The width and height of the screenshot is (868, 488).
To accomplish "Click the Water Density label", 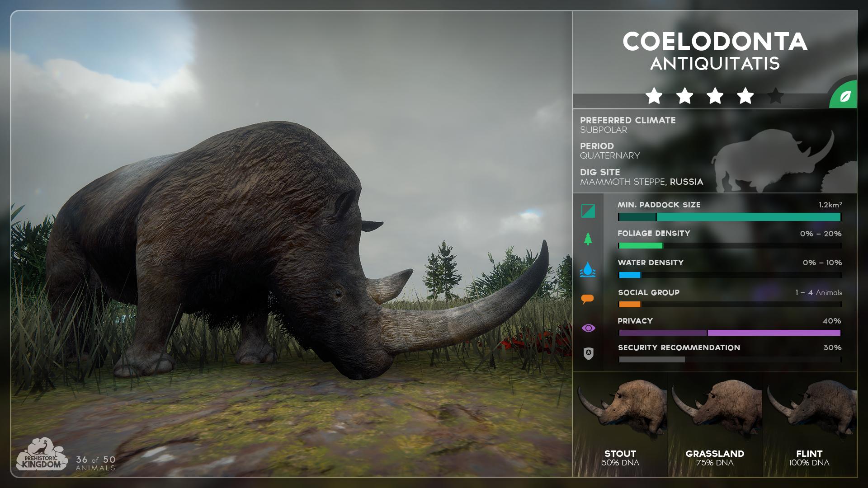I will point(651,263).
